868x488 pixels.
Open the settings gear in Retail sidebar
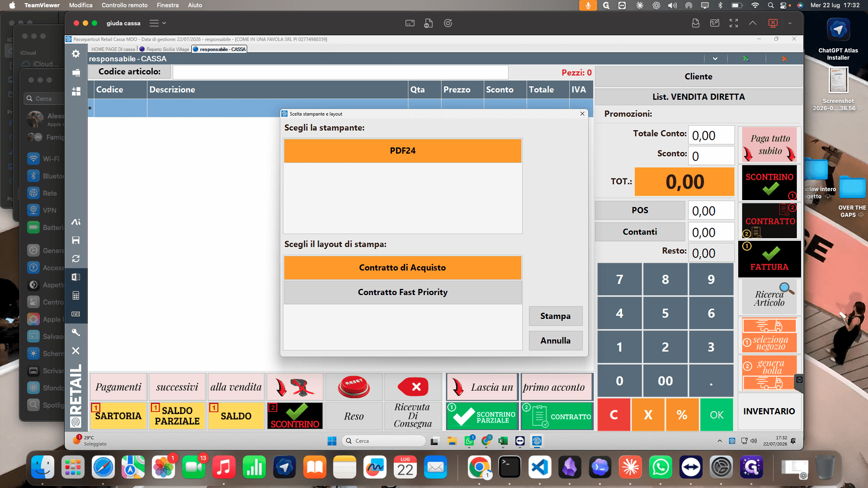click(x=76, y=54)
